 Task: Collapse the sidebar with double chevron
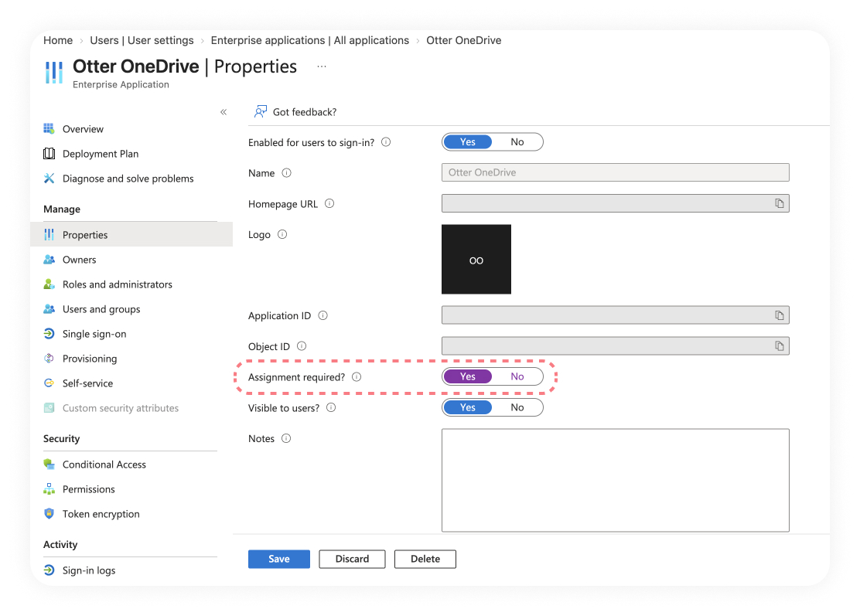(x=224, y=112)
